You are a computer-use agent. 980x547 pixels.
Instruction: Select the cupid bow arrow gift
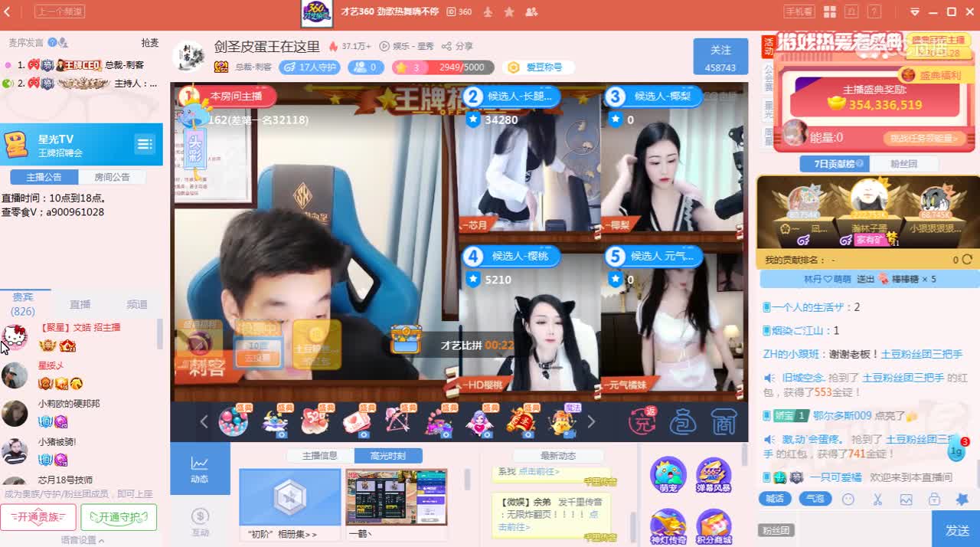coord(397,421)
